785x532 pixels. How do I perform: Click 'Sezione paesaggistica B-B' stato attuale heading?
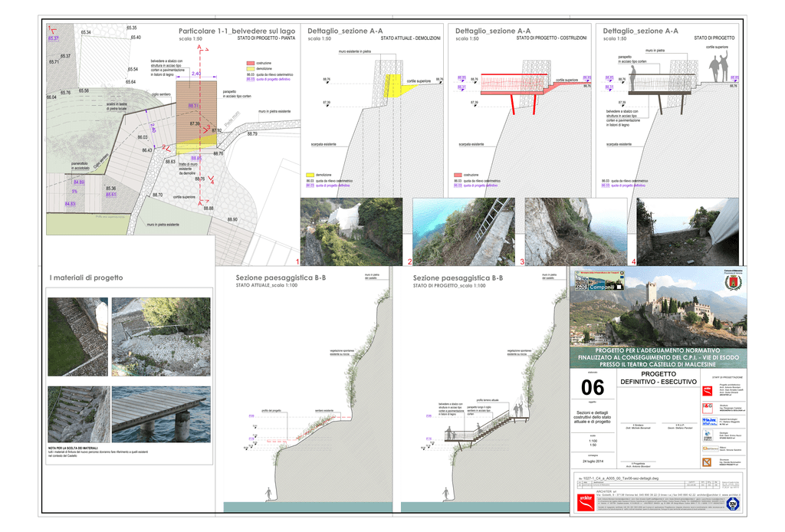tap(281, 277)
